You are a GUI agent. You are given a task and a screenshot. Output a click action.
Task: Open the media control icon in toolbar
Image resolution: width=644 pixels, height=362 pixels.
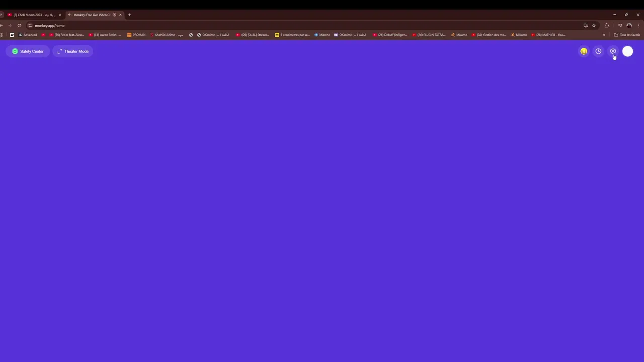(x=620, y=25)
